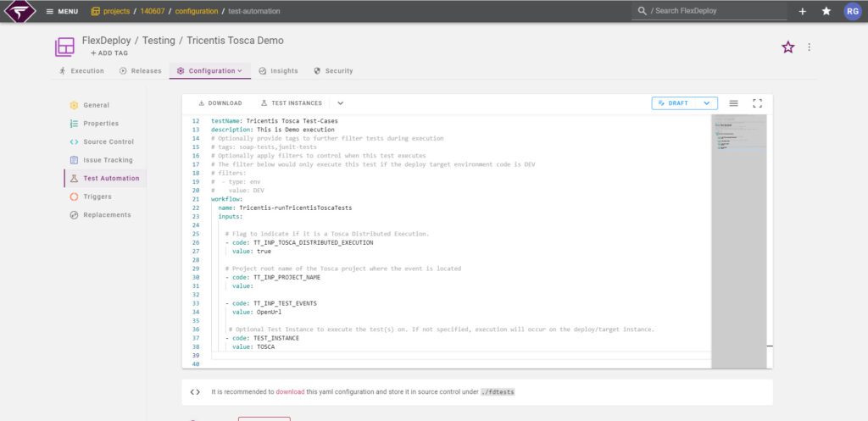Click the workflow: line in editor
Viewport: 868px width, 421px height.
coord(227,199)
